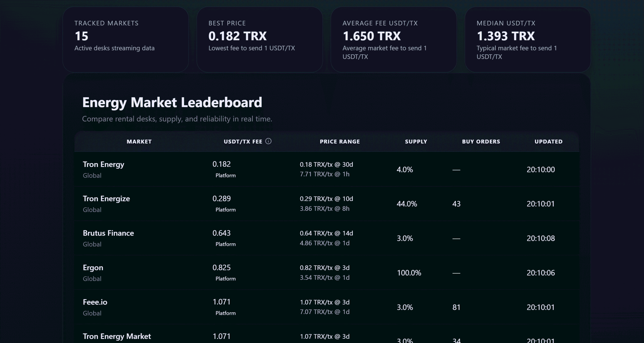
Task: Click the UPDATED column header
Action: tap(548, 142)
